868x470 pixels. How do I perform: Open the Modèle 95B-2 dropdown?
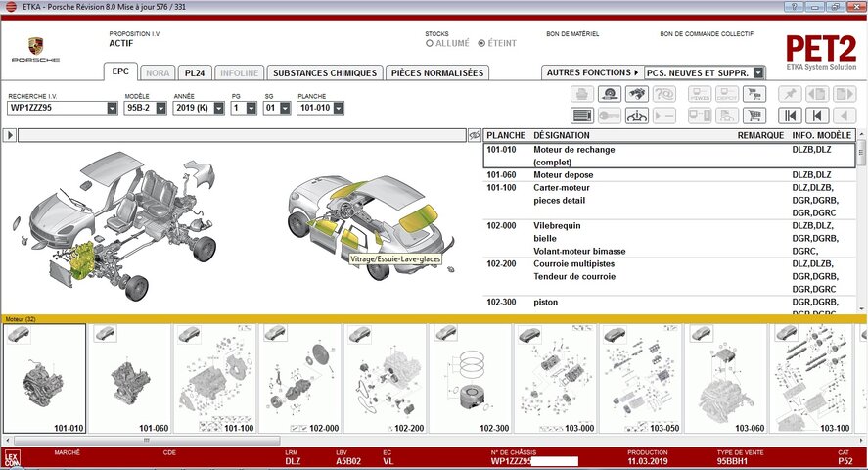click(161, 108)
